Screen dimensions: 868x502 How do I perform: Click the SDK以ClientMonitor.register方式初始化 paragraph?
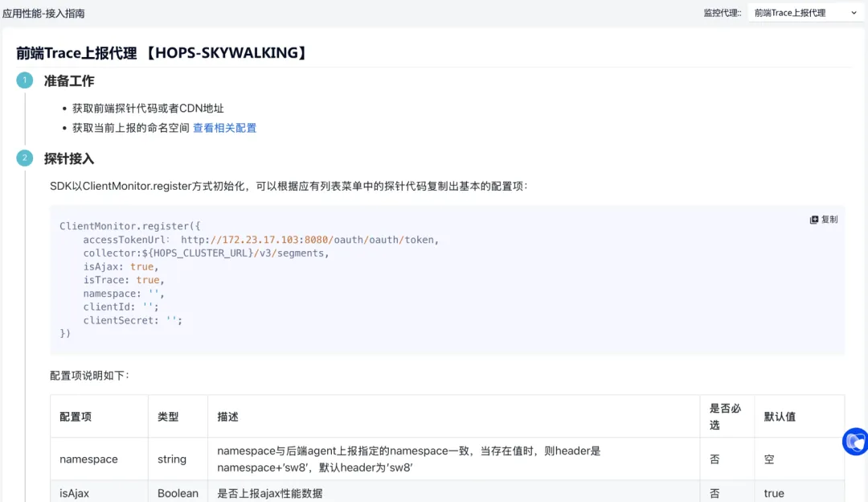pos(289,186)
